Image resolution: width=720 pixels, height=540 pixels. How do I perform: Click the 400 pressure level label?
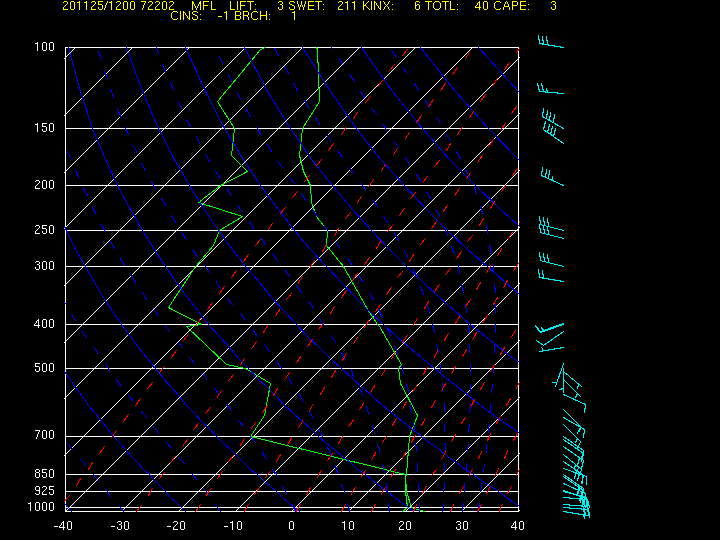(x=44, y=324)
